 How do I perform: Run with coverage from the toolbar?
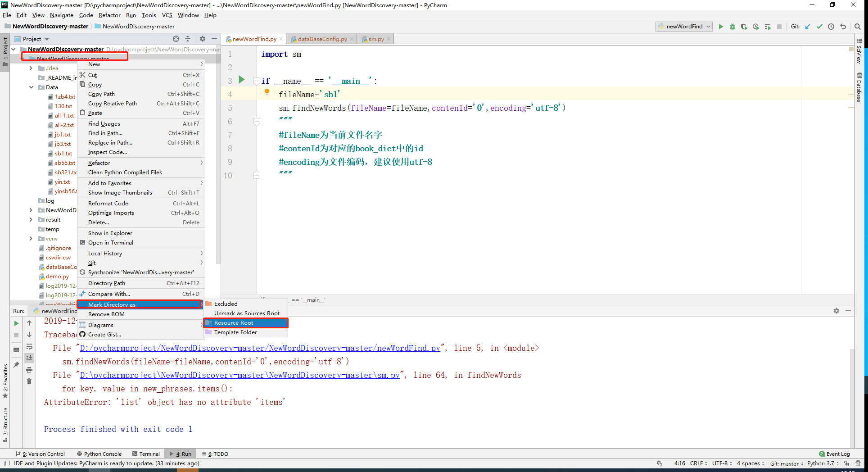(x=744, y=27)
